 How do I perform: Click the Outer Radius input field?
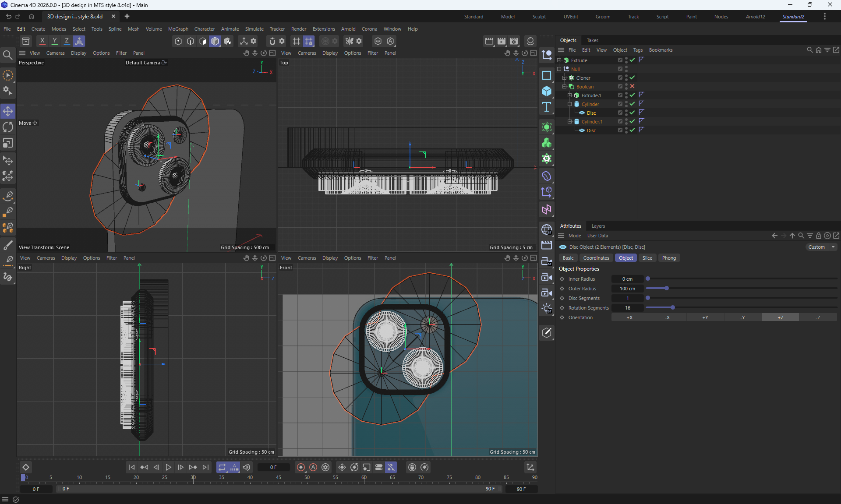pos(627,289)
